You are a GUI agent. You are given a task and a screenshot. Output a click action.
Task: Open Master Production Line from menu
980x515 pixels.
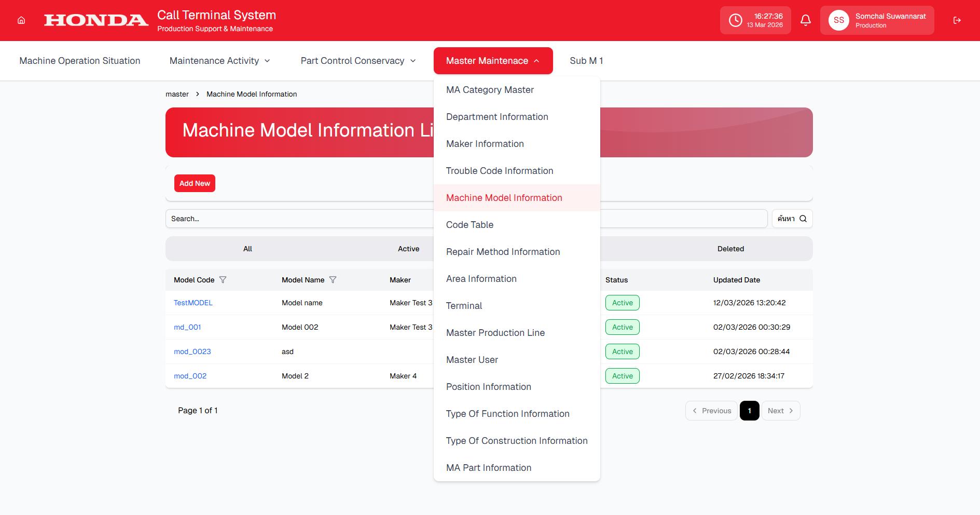[x=495, y=333]
